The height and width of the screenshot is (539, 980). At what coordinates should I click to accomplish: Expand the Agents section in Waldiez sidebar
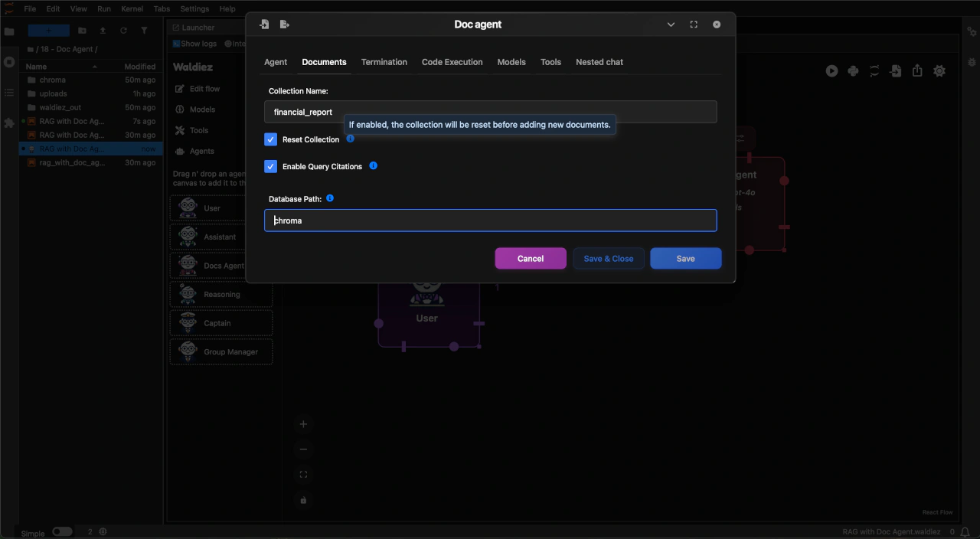point(203,151)
